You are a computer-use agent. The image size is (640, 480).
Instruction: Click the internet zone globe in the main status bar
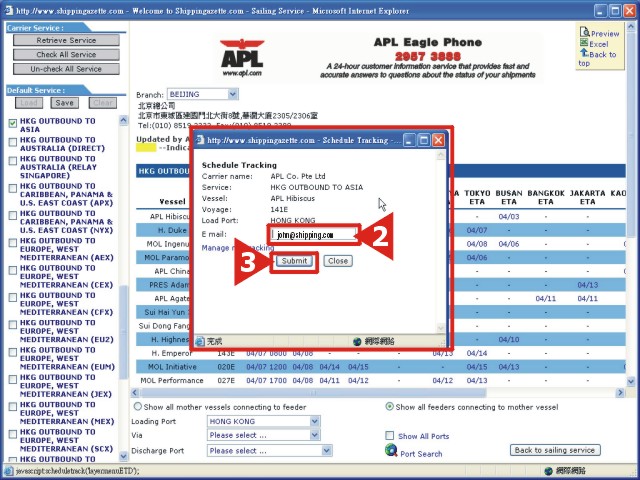coord(549,471)
